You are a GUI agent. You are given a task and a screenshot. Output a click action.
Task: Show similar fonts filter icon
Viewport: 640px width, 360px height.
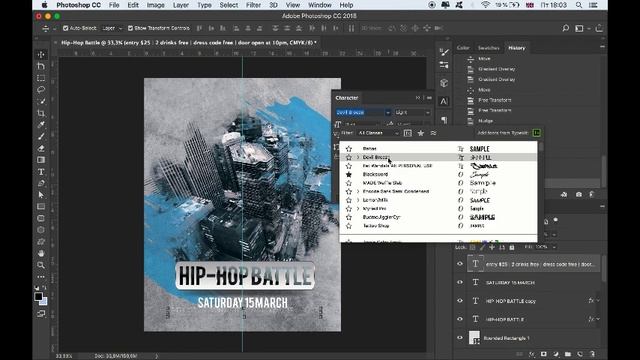pos(433,133)
